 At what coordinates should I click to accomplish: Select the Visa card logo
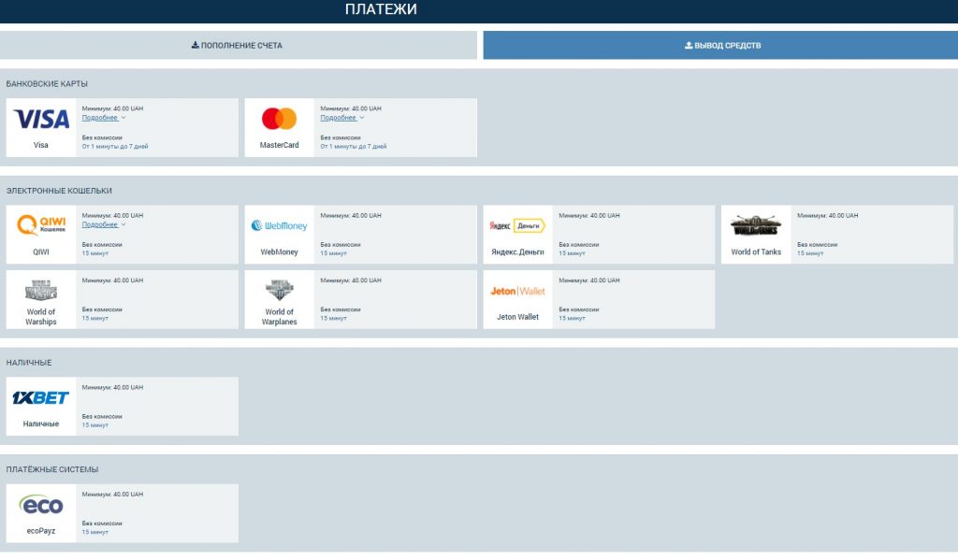click(41, 119)
